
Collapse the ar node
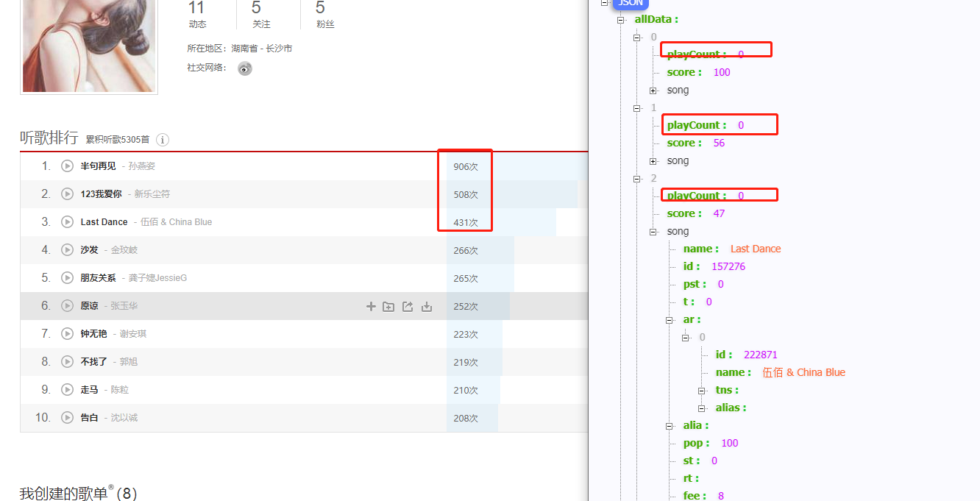(670, 320)
